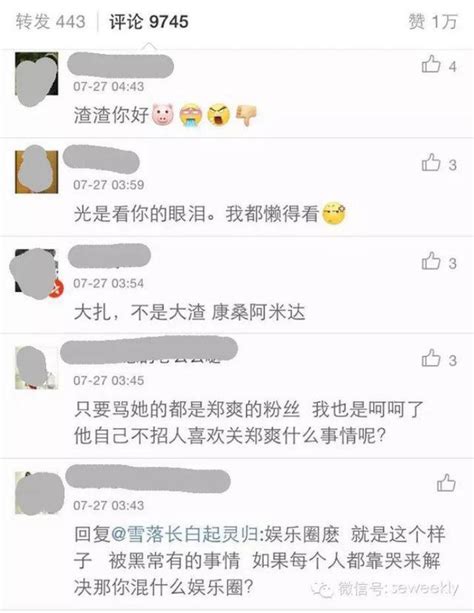
Task: Tap the avatar of the 03:59 commenter
Action: click(36, 172)
